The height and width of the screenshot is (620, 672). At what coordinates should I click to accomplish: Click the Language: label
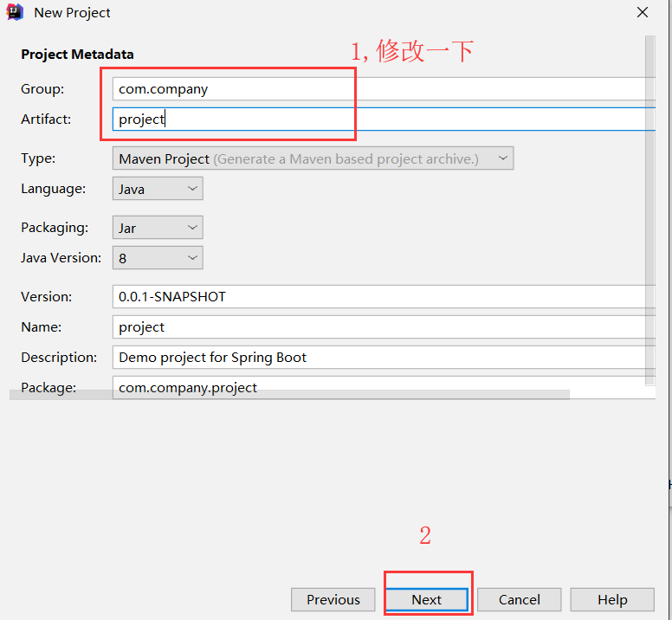click(x=53, y=189)
